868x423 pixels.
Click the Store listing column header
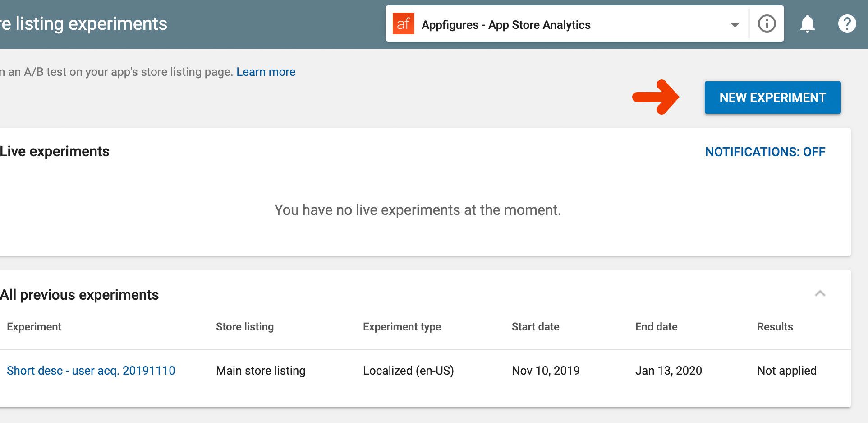tap(245, 327)
